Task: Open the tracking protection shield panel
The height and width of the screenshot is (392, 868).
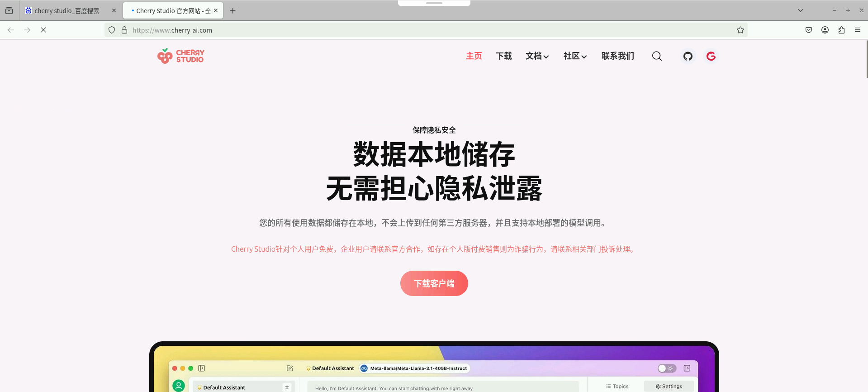Action: pyautogui.click(x=112, y=30)
